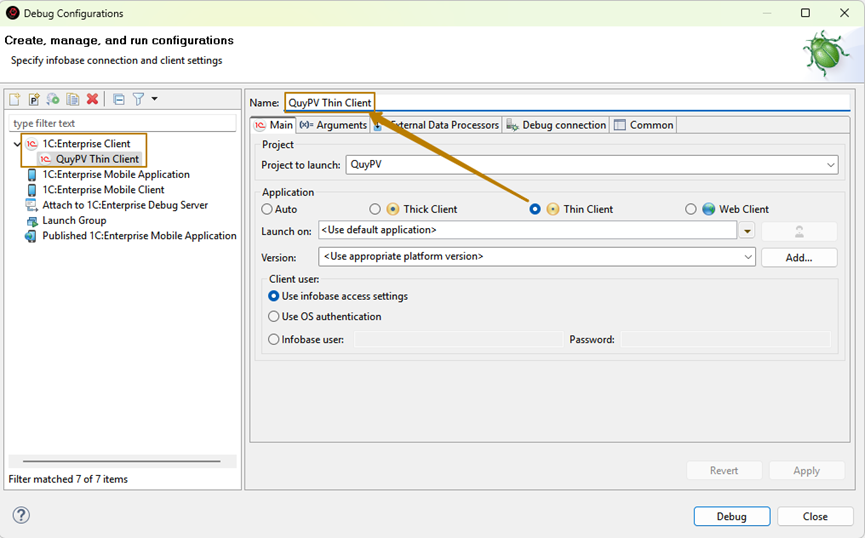Screen dimensions: 865x538
Task: Click the Add... version button
Action: click(x=798, y=257)
